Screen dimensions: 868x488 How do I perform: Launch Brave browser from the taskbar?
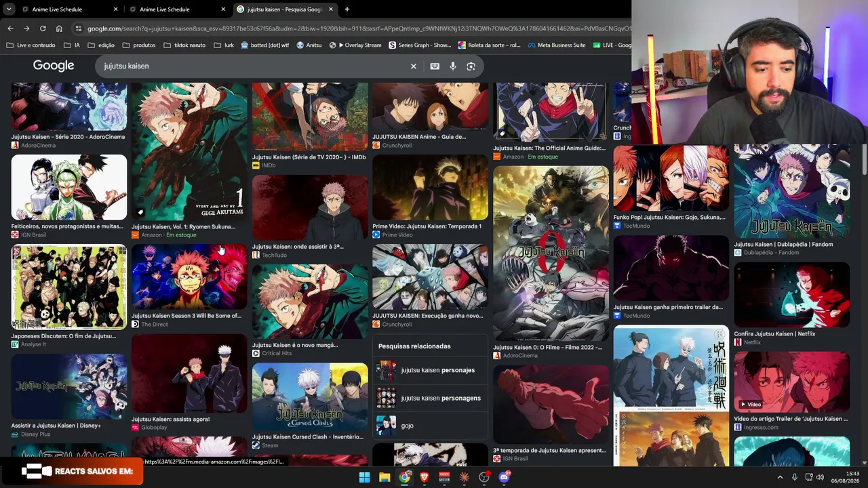tap(425, 477)
